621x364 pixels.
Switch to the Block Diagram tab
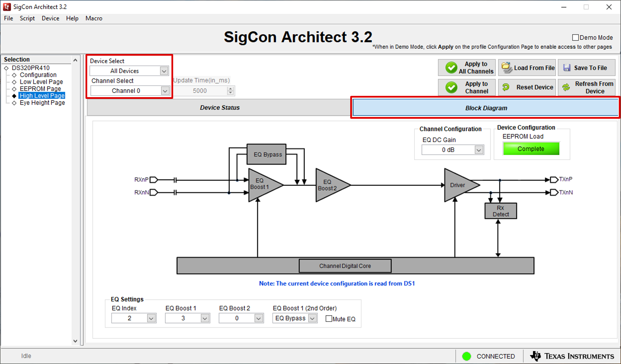coord(486,108)
